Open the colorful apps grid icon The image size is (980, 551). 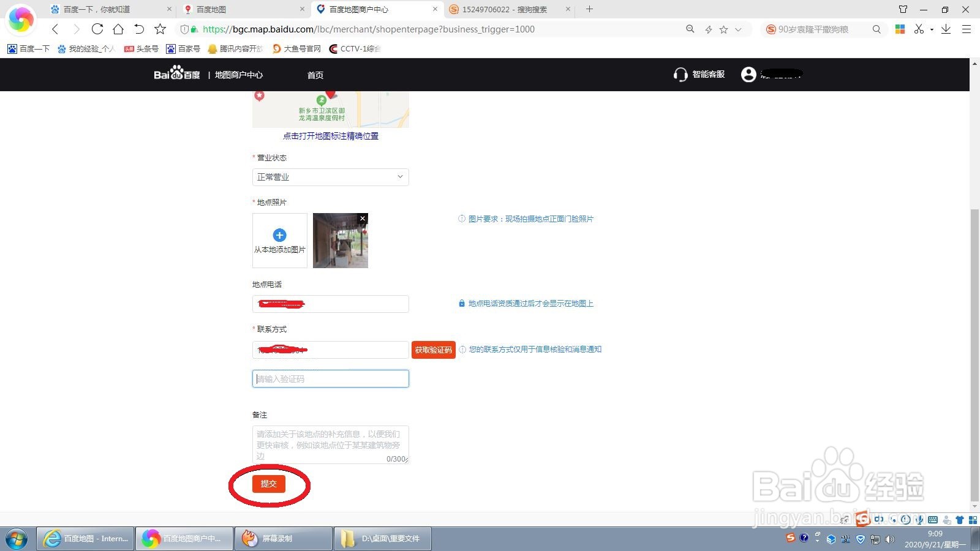click(900, 29)
